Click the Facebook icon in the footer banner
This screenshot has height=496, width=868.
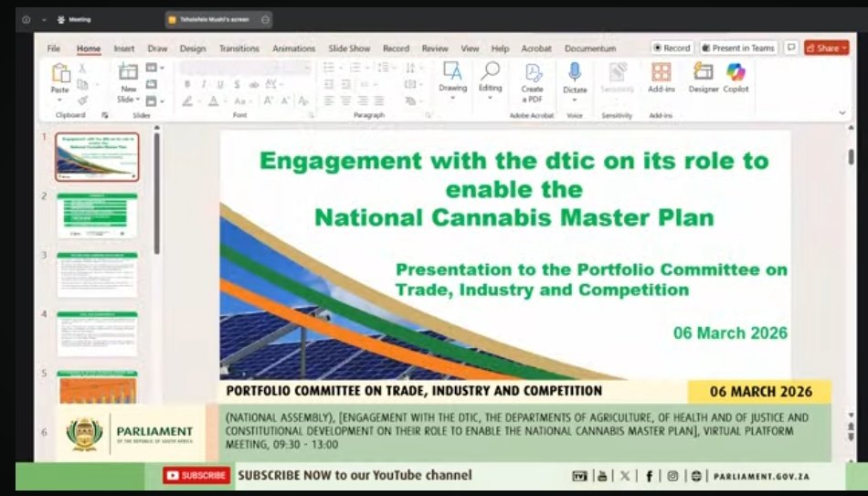coord(649,476)
